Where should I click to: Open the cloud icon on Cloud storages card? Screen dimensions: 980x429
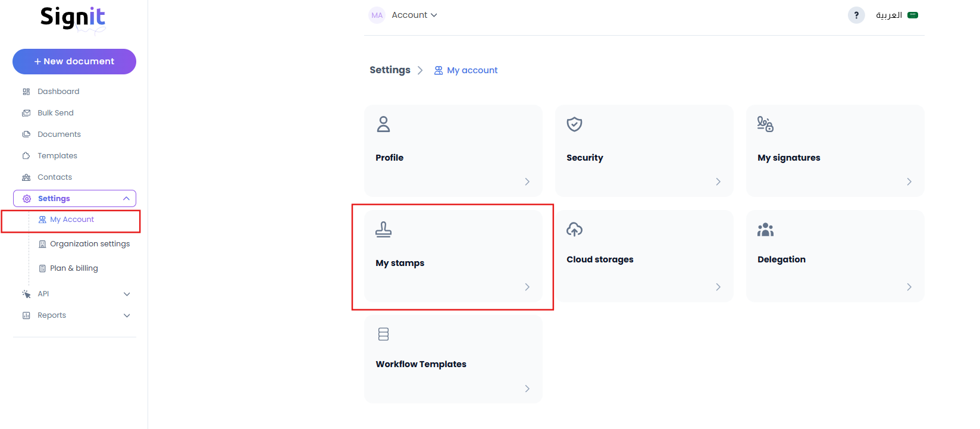click(575, 229)
